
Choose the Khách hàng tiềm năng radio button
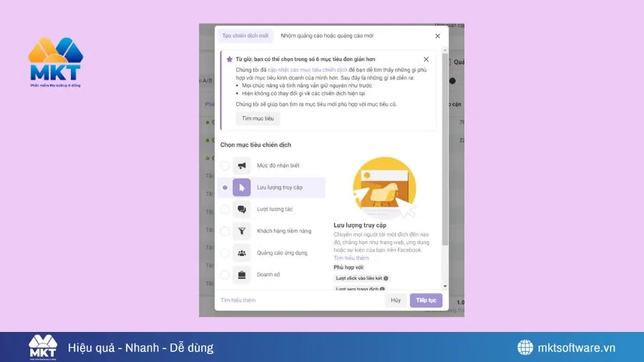pyautogui.click(x=225, y=230)
